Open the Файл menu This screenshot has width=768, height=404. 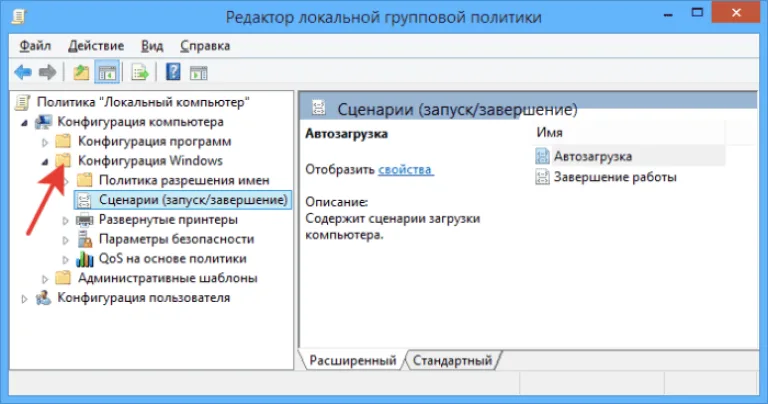pyautogui.click(x=35, y=46)
